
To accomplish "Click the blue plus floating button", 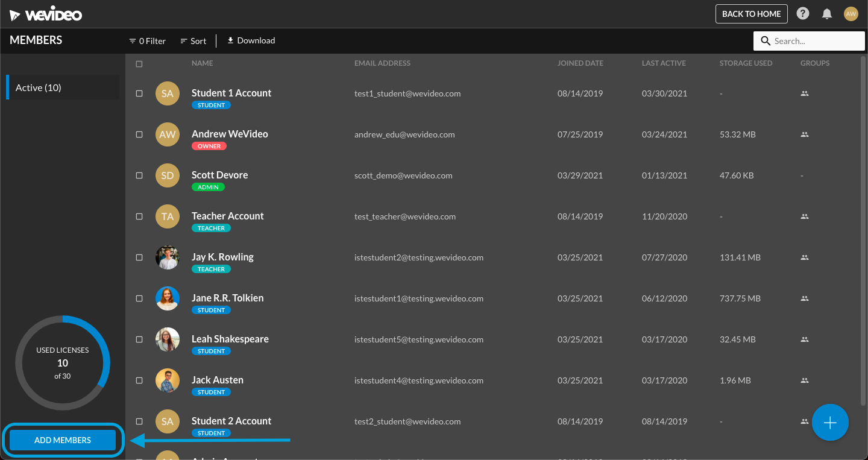I will [x=830, y=423].
